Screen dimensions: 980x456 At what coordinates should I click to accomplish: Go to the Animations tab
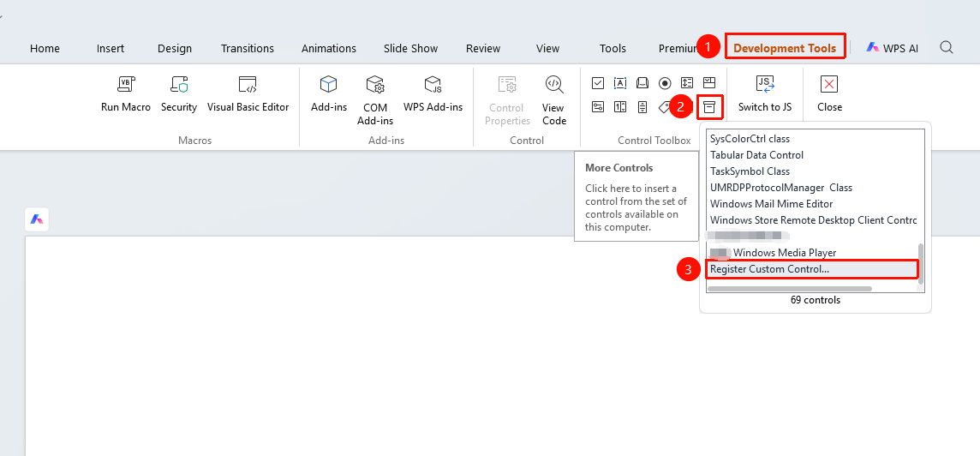329,48
